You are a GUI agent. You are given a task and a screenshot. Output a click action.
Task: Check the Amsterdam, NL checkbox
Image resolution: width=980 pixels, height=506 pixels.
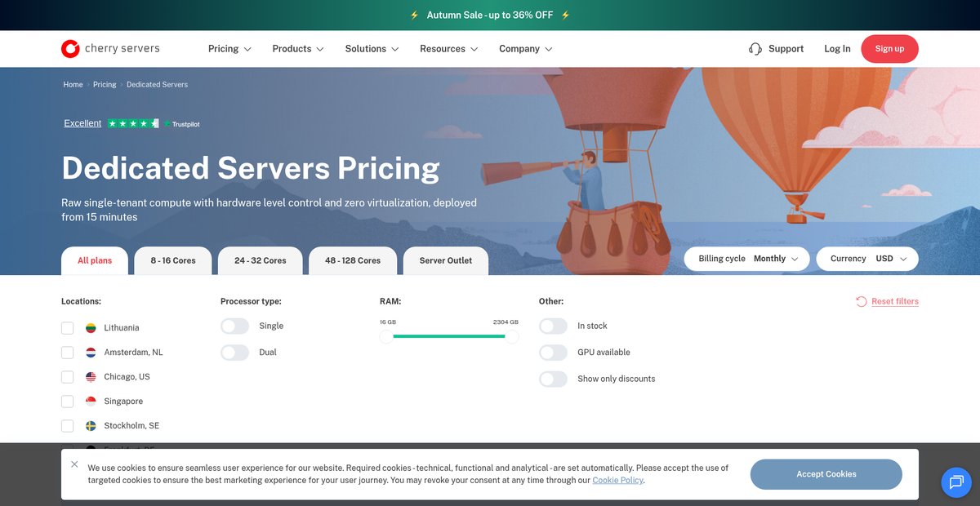(67, 353)
